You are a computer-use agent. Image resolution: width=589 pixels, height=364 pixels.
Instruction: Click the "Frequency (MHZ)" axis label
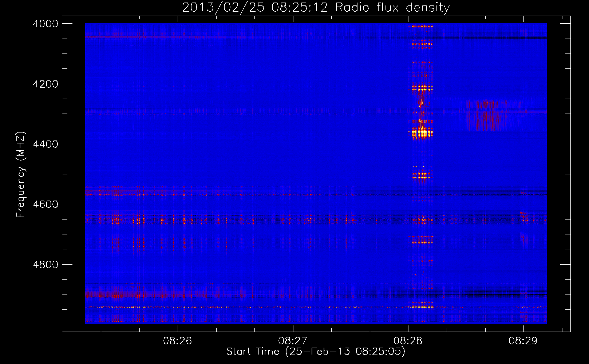click(x=21, y=175)
